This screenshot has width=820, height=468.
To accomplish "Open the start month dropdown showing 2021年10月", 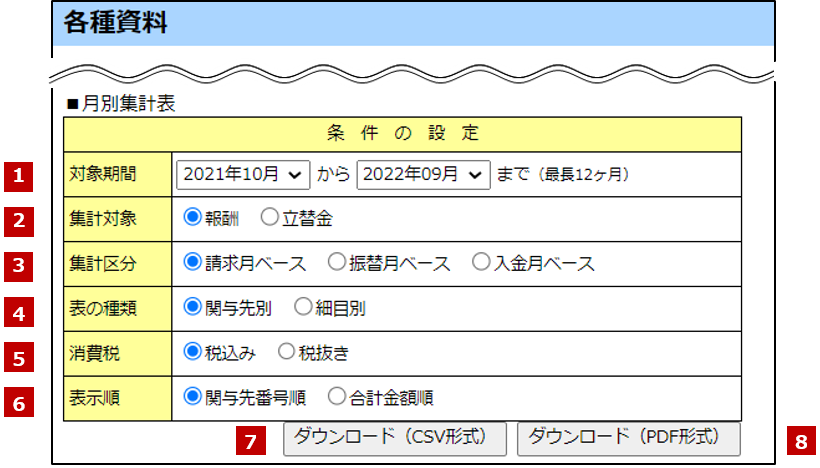I will (x=243, y=174).
